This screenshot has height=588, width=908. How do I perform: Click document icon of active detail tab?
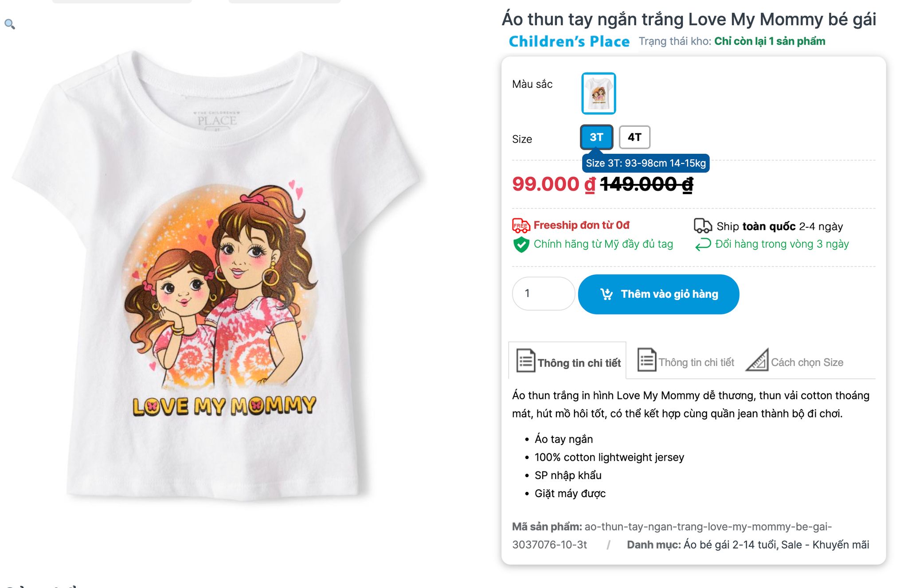(x=526, y=360)
